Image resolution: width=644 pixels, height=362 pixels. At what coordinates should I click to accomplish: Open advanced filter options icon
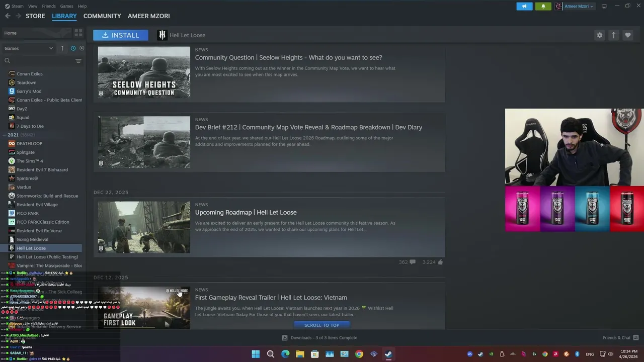(78, 61)
